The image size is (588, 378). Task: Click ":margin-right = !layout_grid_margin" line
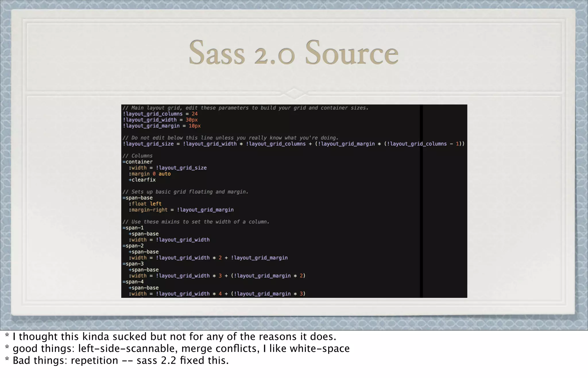pos(181,210)
